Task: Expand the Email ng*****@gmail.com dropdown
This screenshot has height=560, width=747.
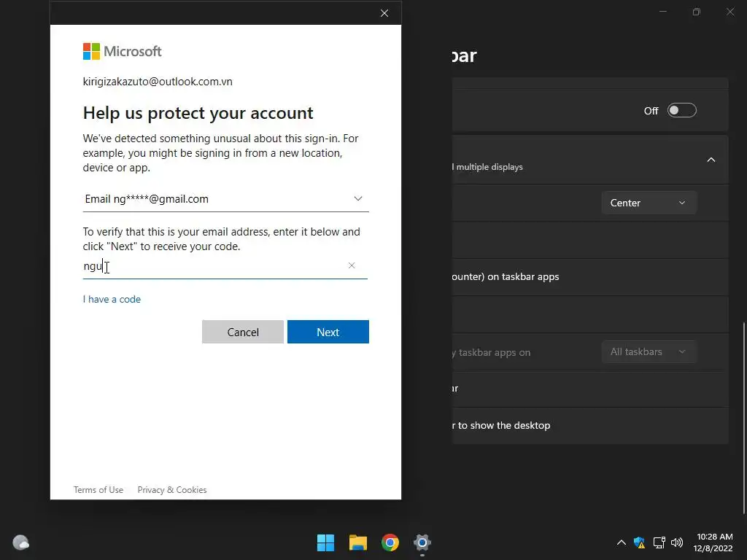Action: click(226, 199)
